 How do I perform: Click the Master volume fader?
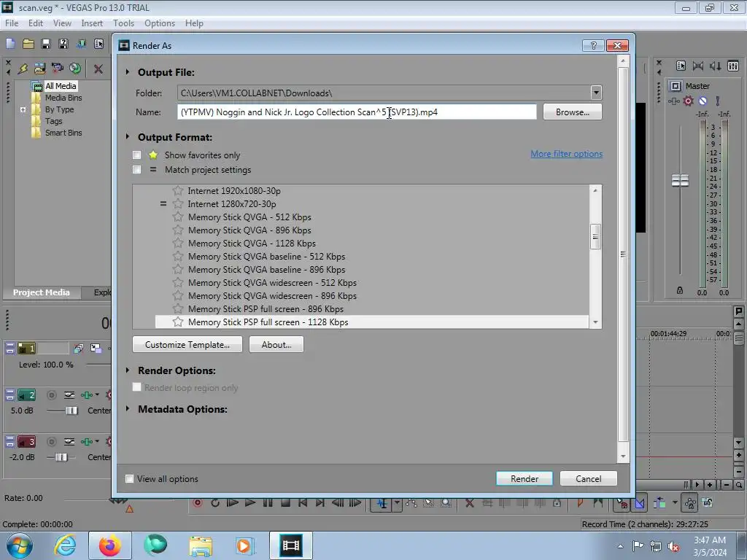(x=680, y=181)
